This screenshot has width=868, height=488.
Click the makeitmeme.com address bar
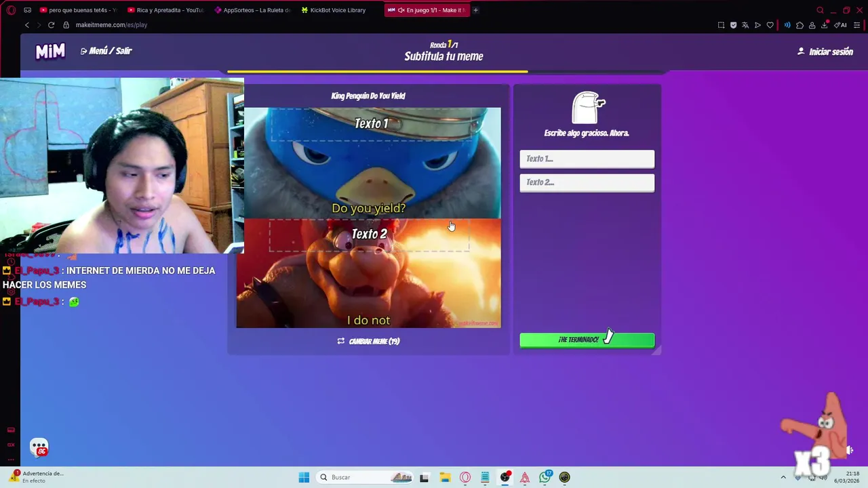coord(111,25)
